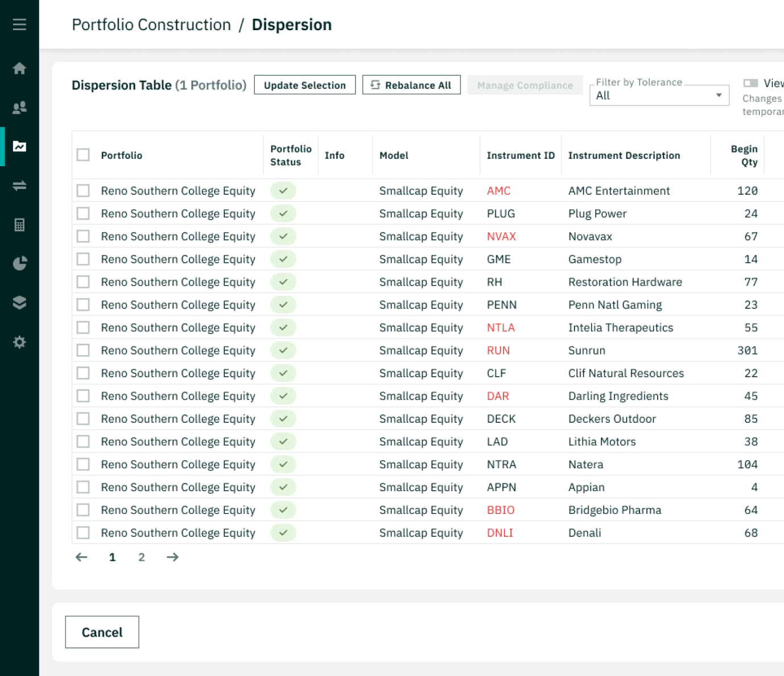
Task: Open the settings gear at sidebar bottom
Action: (x=19, y=341)
